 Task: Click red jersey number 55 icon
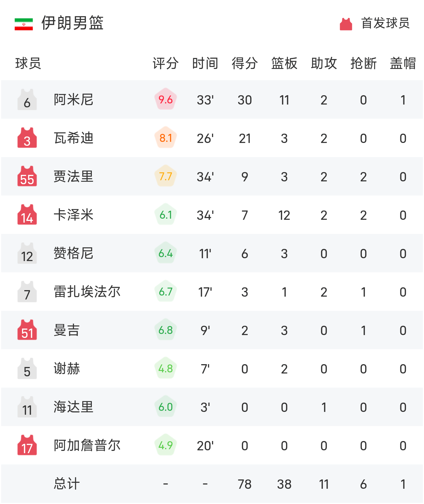[x=27, y=177]
